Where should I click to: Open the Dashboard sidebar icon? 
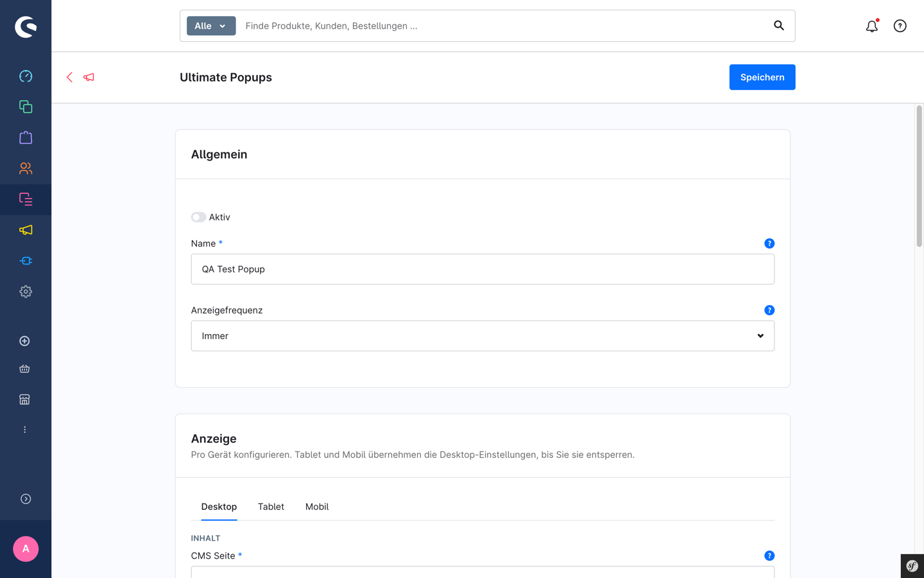[x=26, y=76]
